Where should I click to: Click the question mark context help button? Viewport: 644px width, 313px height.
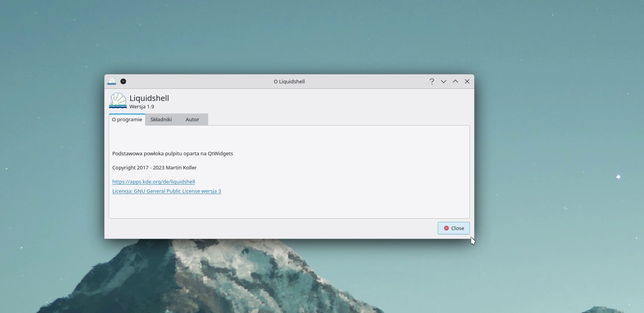(432, 81)
